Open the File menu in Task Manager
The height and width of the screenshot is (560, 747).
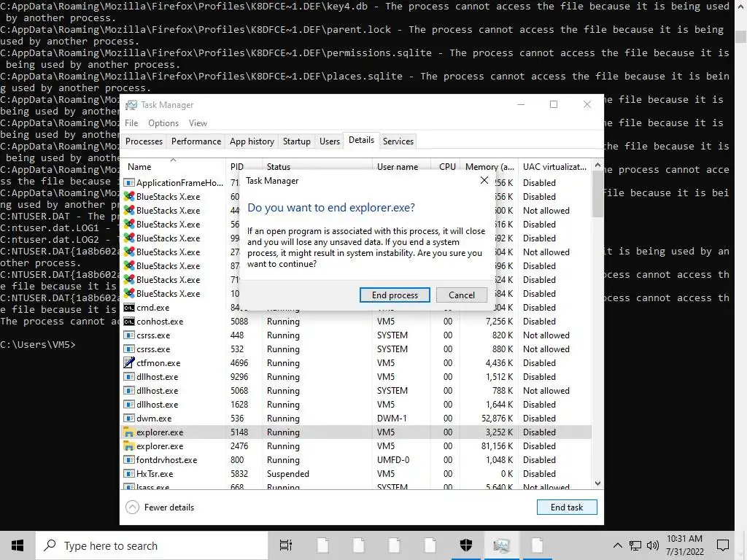pyautogui.click(x=131, y=122)
